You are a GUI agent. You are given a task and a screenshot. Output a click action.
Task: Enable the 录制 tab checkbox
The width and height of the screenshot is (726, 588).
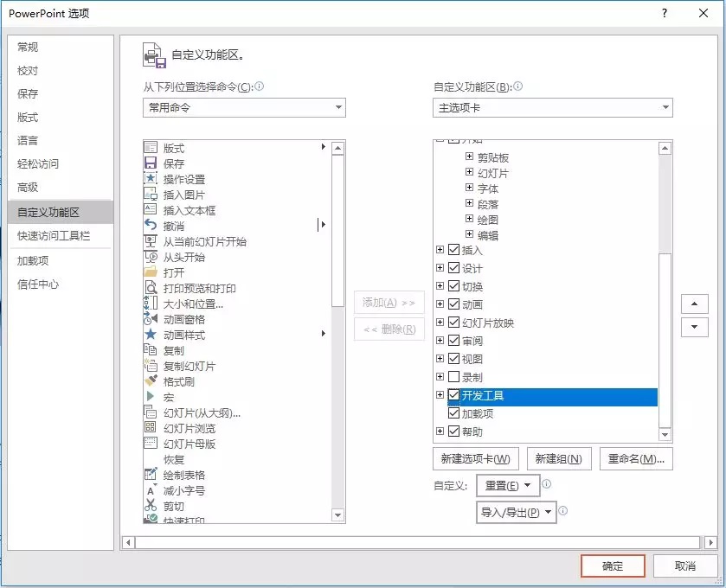(x=453, y=376)
